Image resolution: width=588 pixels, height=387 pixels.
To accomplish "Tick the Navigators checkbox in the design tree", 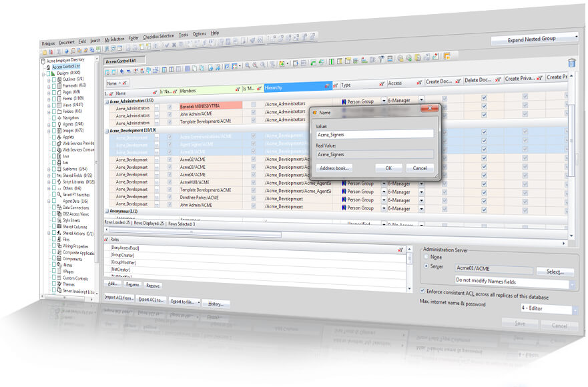I will tap(54, 118).
